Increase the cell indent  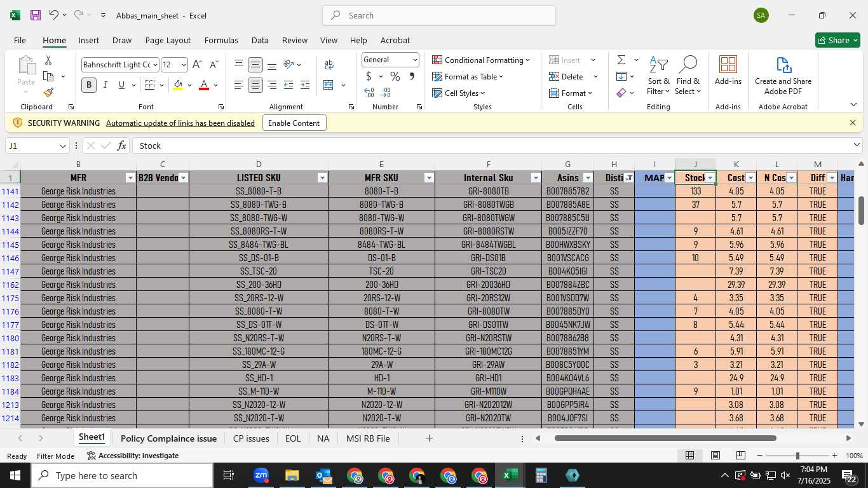point(305,85)
